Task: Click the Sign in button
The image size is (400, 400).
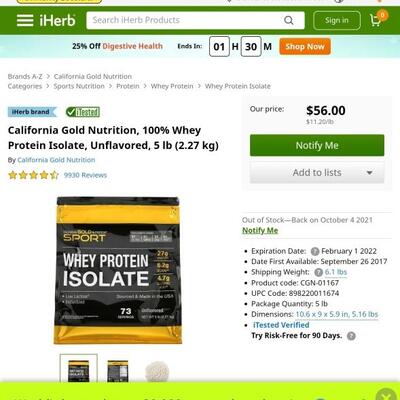Action: click(x=337, y=20)
